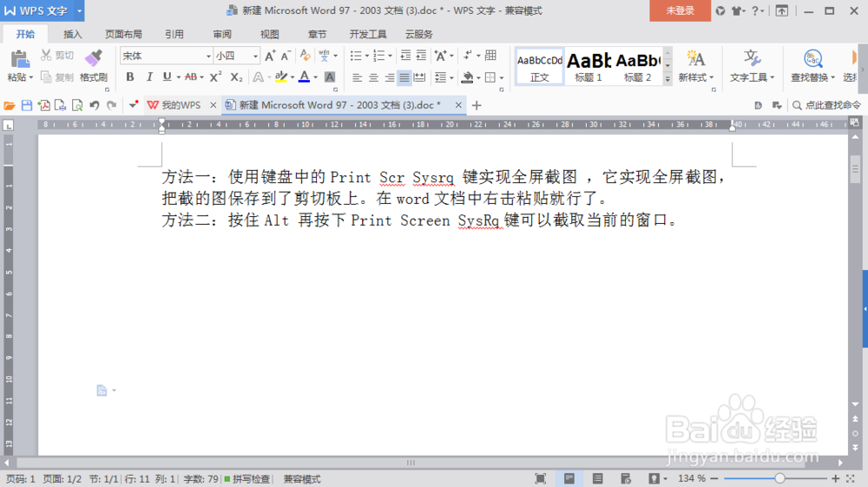Open highlight color dropdown arrow
The image size is (868, 487).
tap(293, 77)
